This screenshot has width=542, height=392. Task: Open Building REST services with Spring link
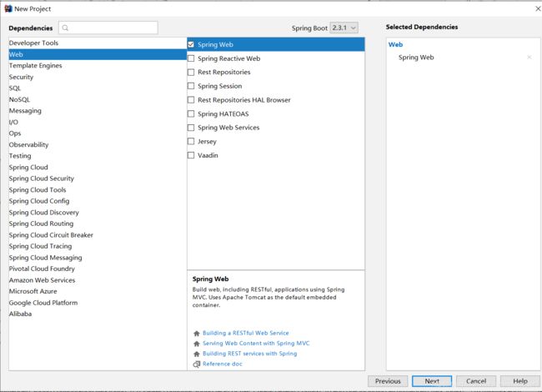(x=249, y=354)
